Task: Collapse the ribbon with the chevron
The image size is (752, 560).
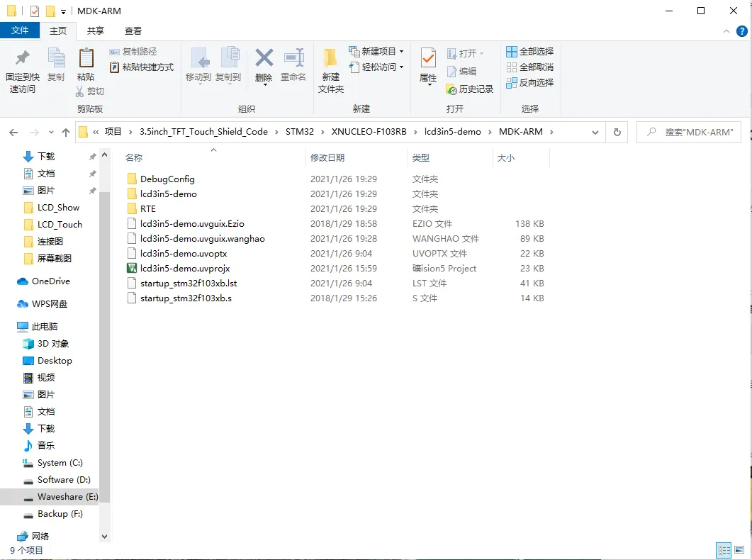Action: pos(726,31)
